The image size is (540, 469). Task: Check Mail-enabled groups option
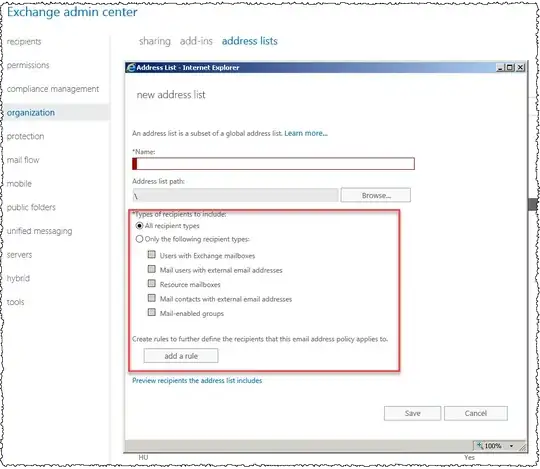click(152, 313)
